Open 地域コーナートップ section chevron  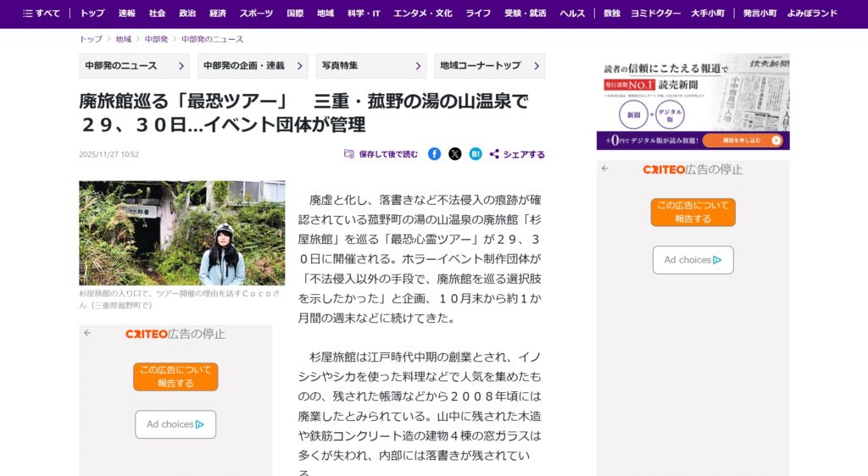pyautogui.click(x=537, y=66)
